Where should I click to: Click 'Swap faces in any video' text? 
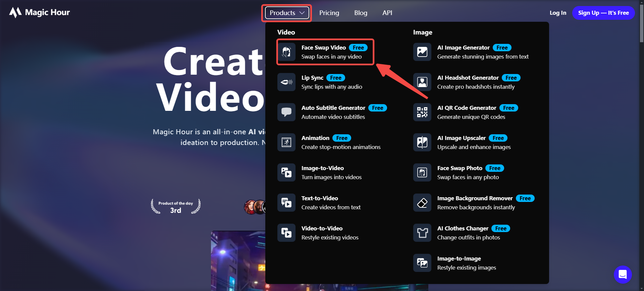click(x=331, y=57)
